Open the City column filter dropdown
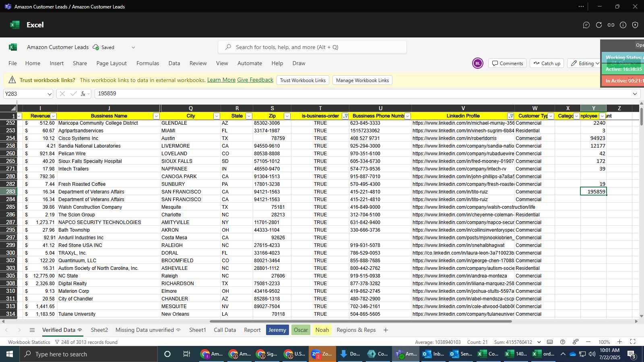The image size is (644, 362). pos(217,116)
